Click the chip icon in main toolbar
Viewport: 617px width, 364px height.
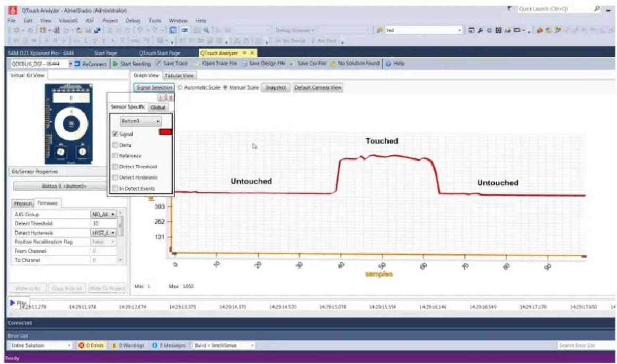click(x=499, y=30)
